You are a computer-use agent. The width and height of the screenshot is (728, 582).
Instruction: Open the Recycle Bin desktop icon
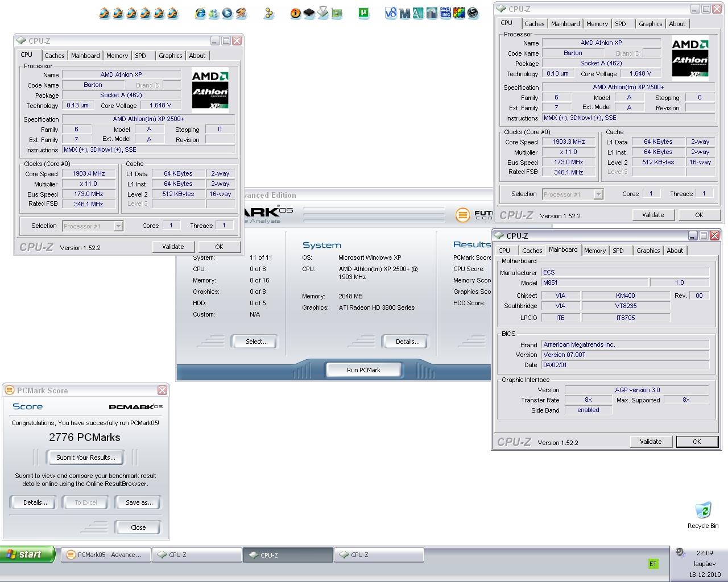pyautogui.click(x=703, y=516)
